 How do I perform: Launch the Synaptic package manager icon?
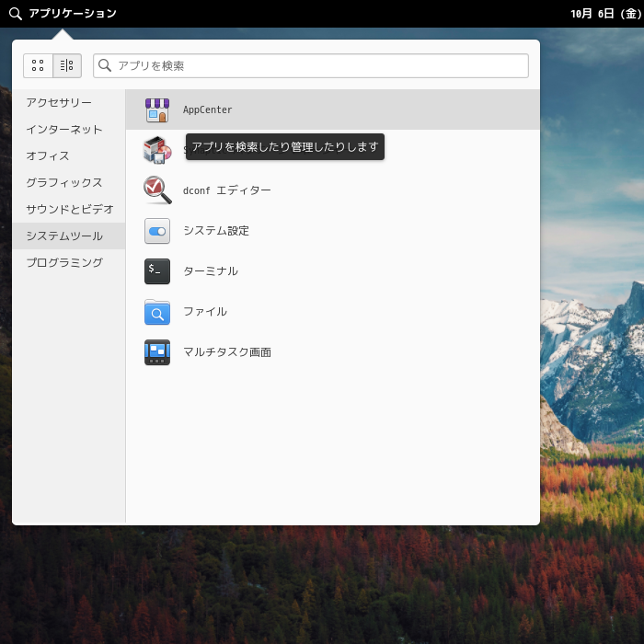(157, 150)
